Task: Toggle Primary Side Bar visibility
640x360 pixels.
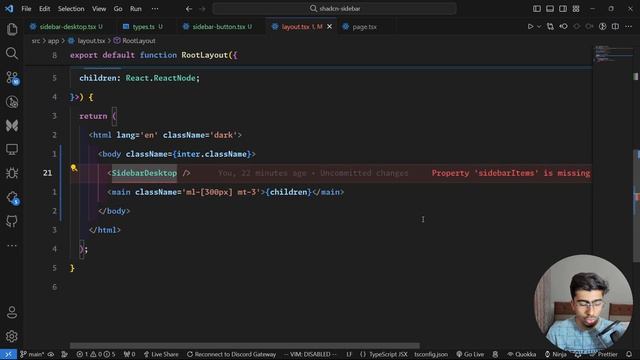Action: click(537, 9)
